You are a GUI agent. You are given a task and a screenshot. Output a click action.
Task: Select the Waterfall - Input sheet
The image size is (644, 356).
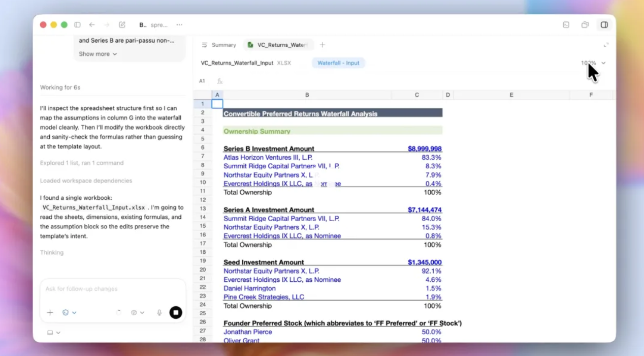pyautogui.click(x=338, y=63)
